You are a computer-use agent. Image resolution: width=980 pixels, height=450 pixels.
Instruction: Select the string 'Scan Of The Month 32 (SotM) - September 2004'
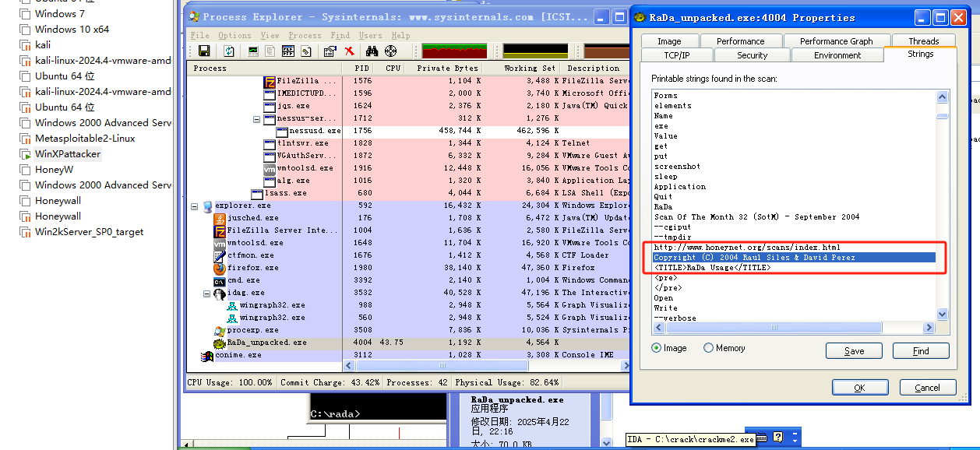pos(756,217)
